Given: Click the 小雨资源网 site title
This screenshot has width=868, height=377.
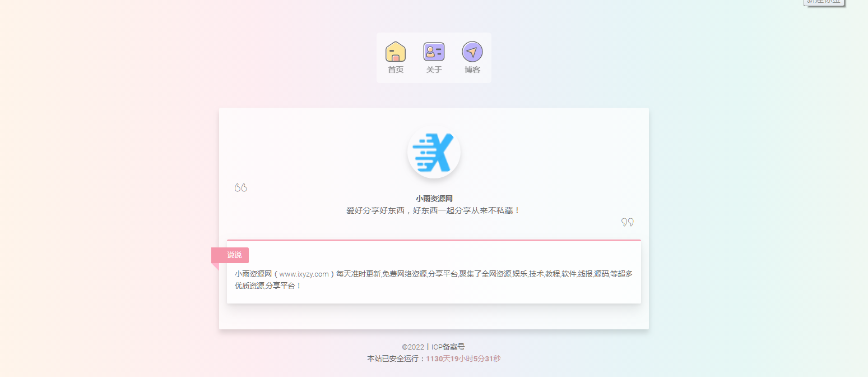Looking at the screenshot, I should tap(434, 199).
